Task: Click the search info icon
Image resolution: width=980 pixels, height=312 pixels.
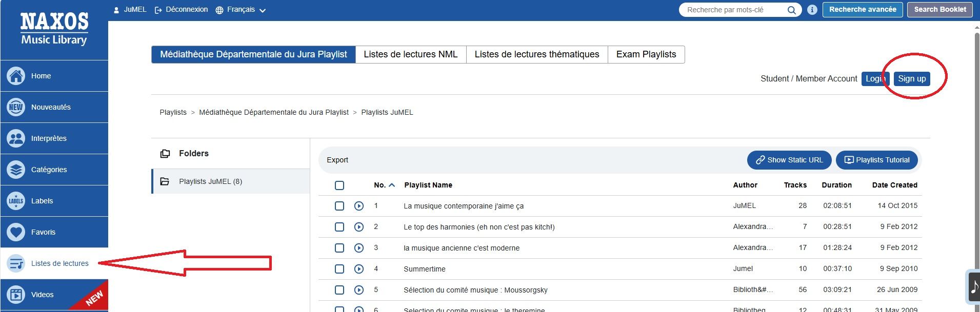Action: 812,10
